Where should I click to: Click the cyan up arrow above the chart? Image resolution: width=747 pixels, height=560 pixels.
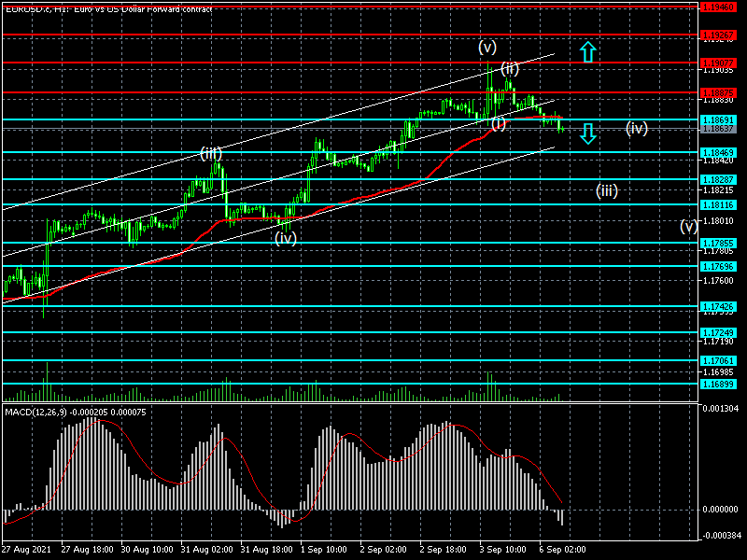pos(586,51)
